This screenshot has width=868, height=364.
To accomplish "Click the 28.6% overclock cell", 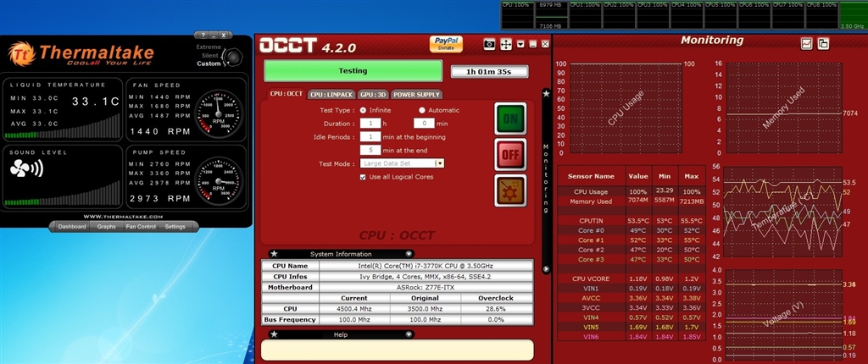I will [498, 309].
